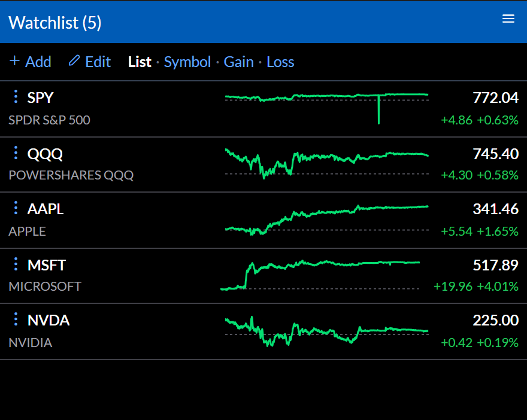Click MSFT price 517.89
Screen dimensions: 527x420
point(495,265)
